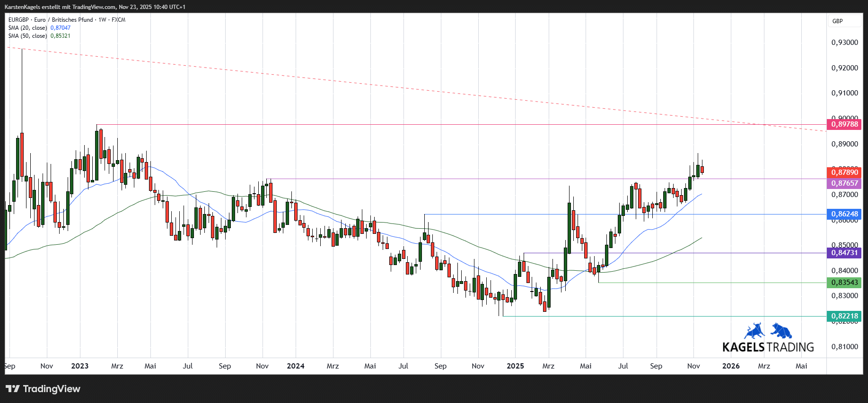Image resolution: width=868 pixels, height=403 pixels.
Task: Click the blue bull icon above Kagels Trading
Action: pyautogui.click(x=754, y=331)
